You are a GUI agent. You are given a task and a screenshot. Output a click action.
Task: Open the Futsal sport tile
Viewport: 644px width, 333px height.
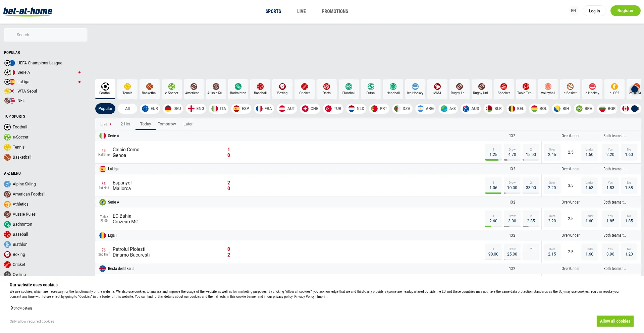[371, 89]
